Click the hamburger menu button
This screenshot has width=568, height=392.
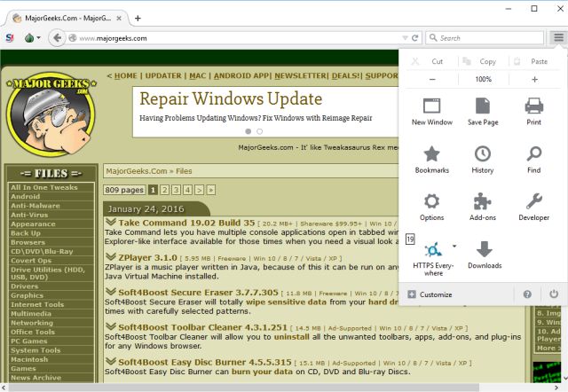[558, 37]
